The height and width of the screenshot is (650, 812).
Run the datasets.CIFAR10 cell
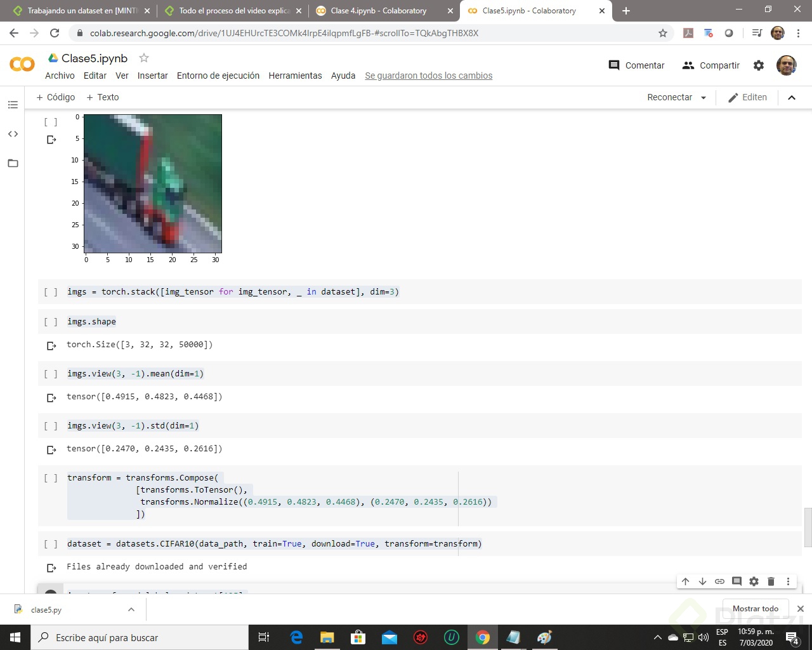pos(51,544)
